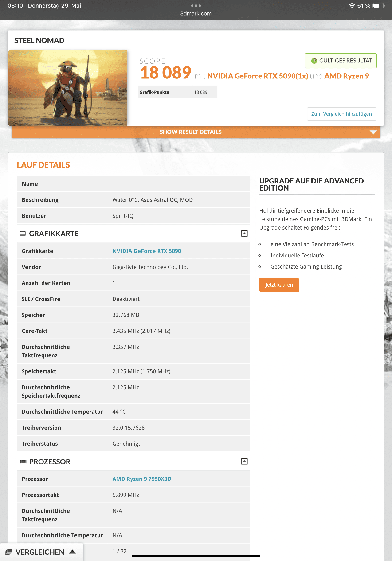392x561 pixels.
Task: Collapse the Grafikkarte section arrow icon
Action: tap(244, 233)
